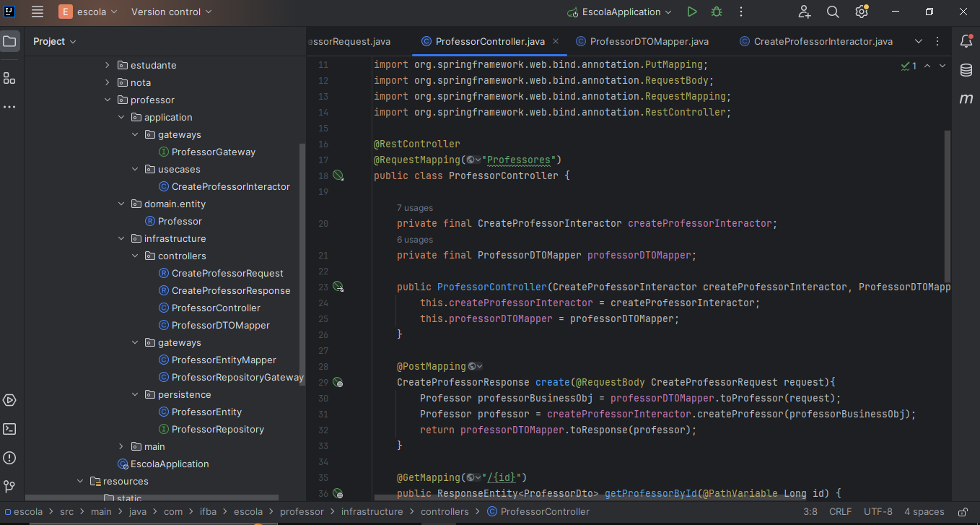Open ProfessorRepositoryGateway in the project tree

[x=237, y=378]
